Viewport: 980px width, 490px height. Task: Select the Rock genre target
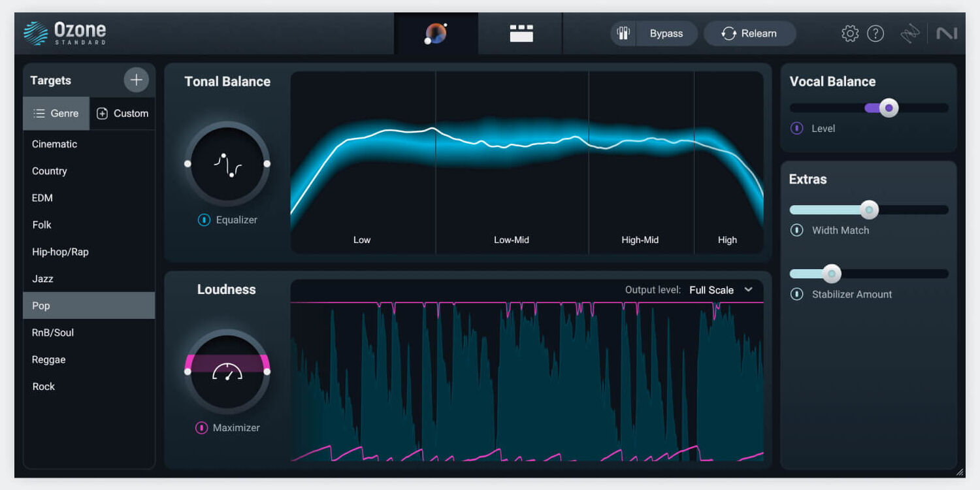click(x=89, y=386)
